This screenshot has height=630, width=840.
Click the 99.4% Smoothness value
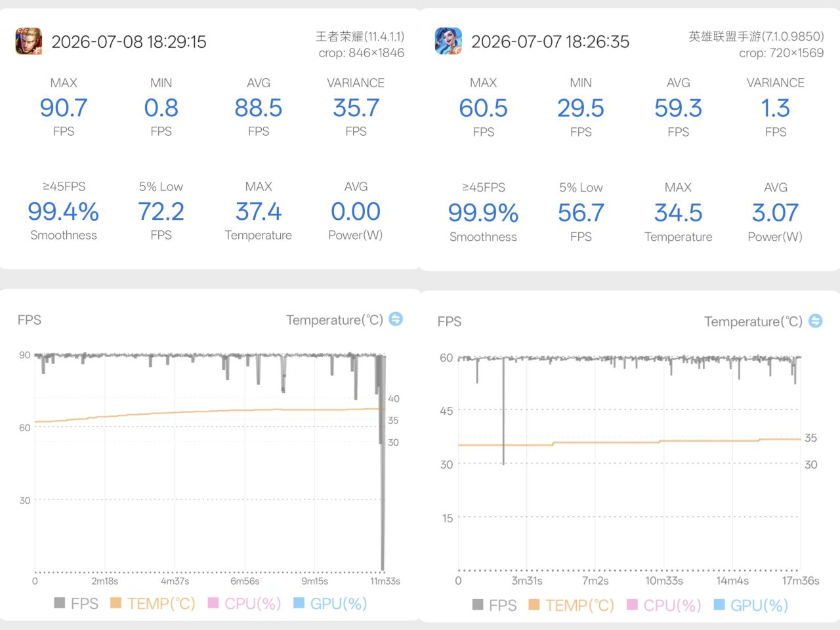64,211
